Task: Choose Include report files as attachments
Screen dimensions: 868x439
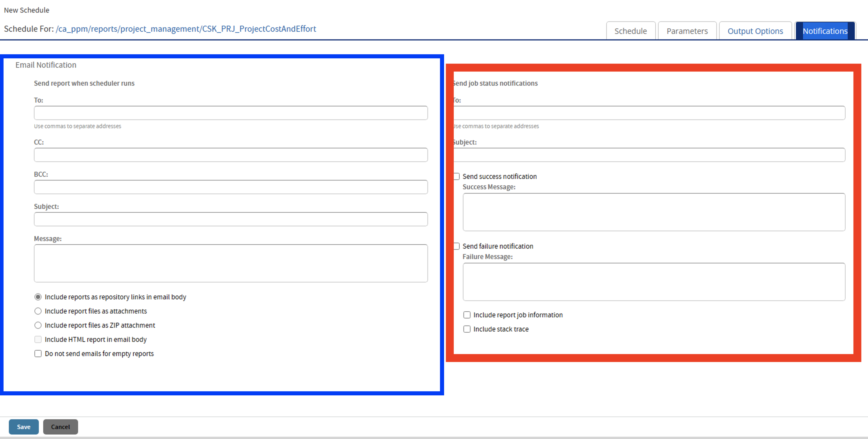Action: click(x=38, y=311)
